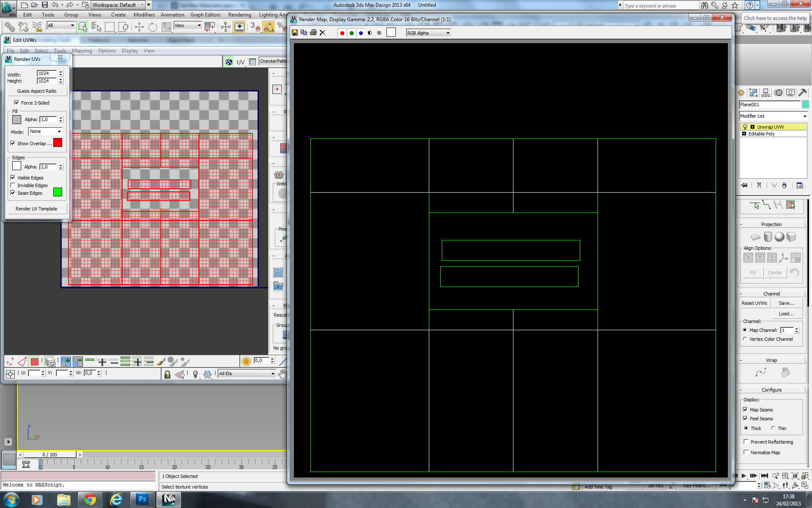This screenshot has height=508, width=812.
Task: Enable Normalize Map checkbox
Action: (746, 452)
